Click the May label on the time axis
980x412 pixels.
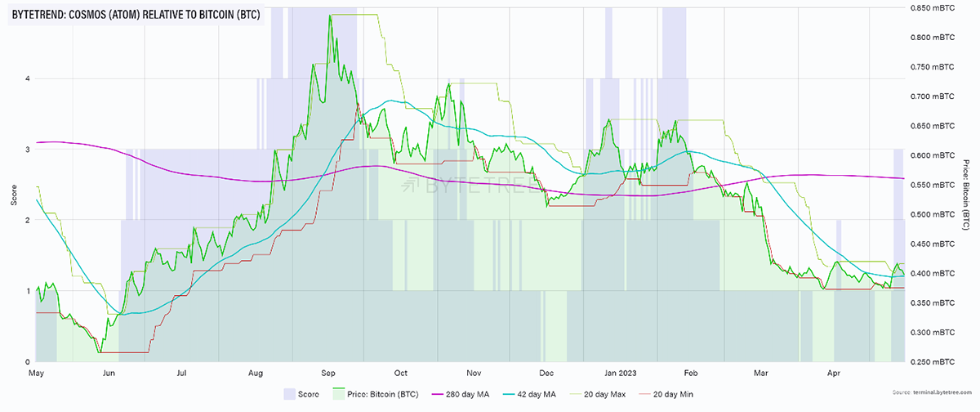tap(35, 373)
